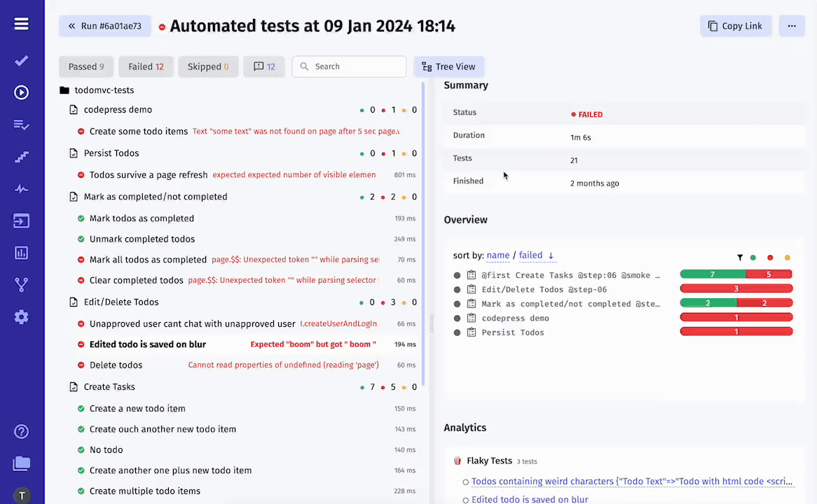Click the red bar for Edit/Delete Todos in Overview
Screen dimensions: 817x504
(736, 288)
